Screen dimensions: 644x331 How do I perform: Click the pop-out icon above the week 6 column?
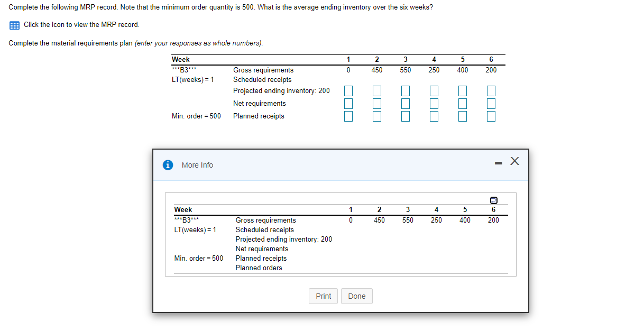click(493, 200)
